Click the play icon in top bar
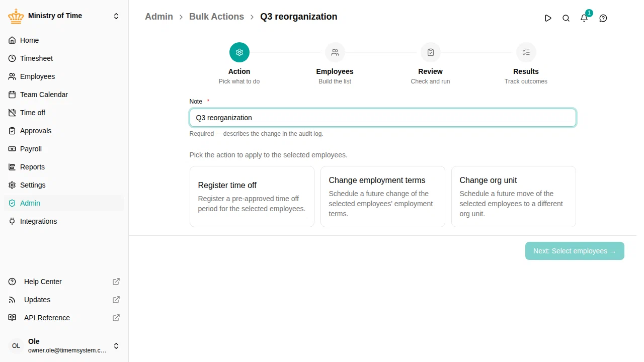 click(548, 18)
